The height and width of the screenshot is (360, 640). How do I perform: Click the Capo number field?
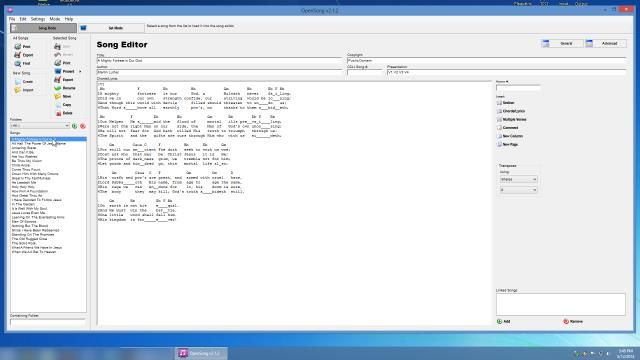pos(518,87)
